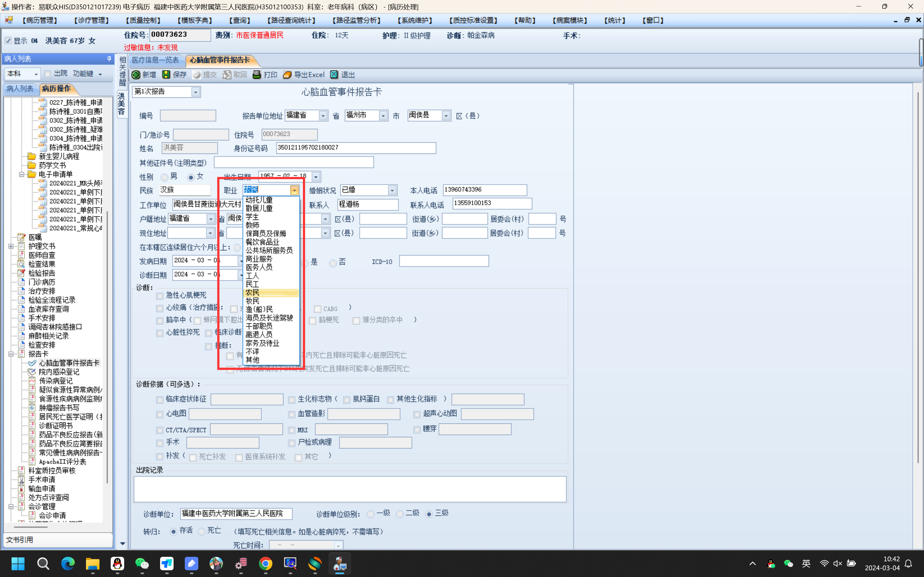The height and width of the screenshot is (577, 924).
Task: Collapse the 电子申请单 tree node
Action: pos(22,174)
